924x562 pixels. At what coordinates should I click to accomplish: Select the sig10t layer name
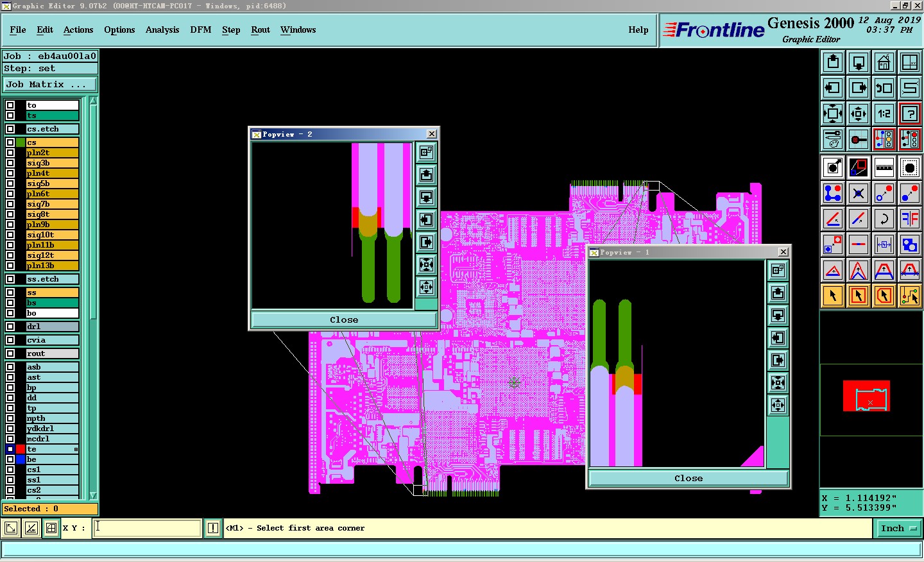pyautogui.click(x=53, y=235)
